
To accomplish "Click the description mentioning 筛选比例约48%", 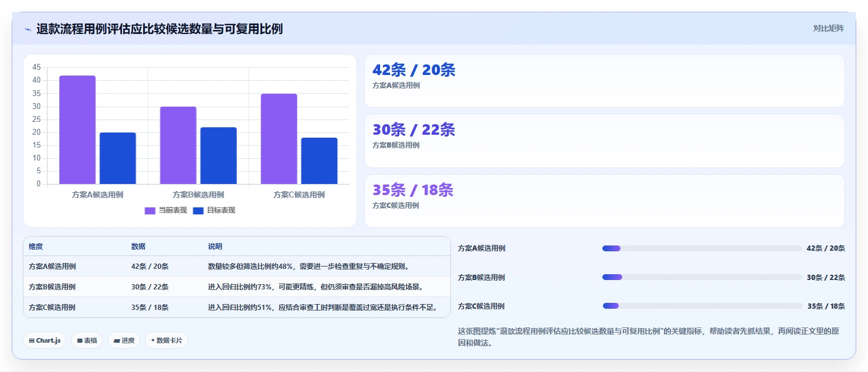I will [308, 267].
